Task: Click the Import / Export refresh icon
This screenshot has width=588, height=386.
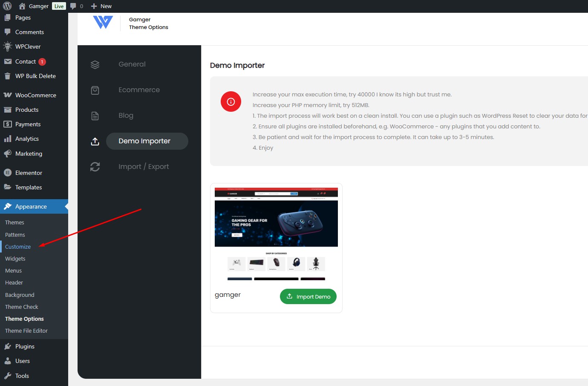Action: pyautogui.click(x=95, y=167)
